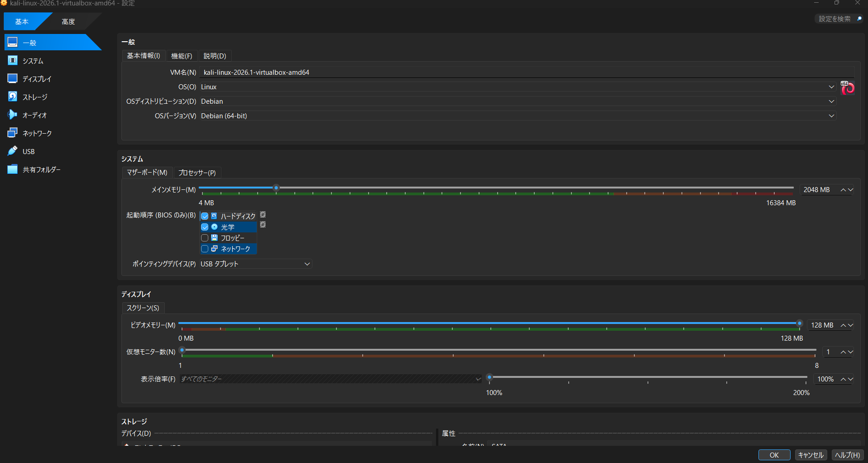Open the OSディストリビューション dropdown showing Debian
Image resolution: width=868 pixels, height=463 pixels.
(517, 101)
